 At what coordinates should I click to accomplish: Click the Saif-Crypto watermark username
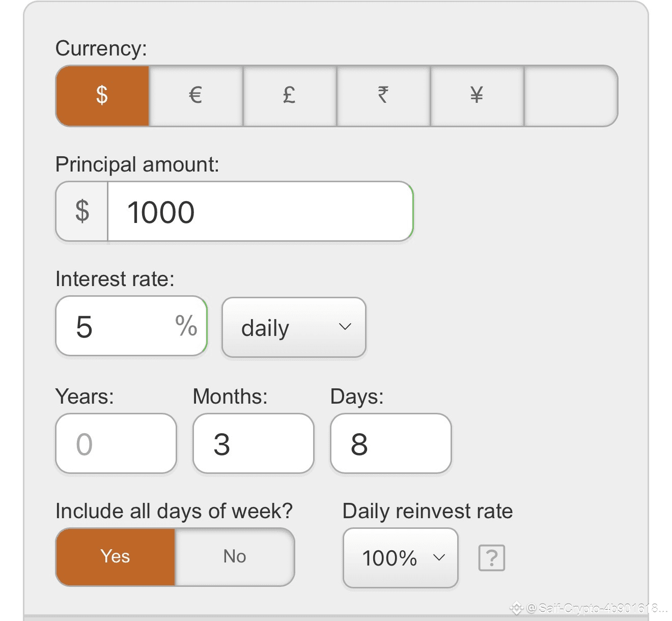[595, 608]
